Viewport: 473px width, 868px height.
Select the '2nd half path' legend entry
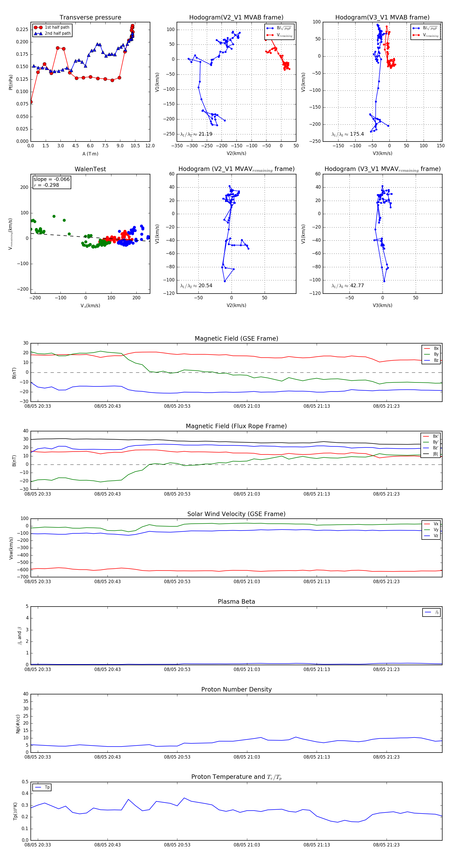(x=52, y=33)
